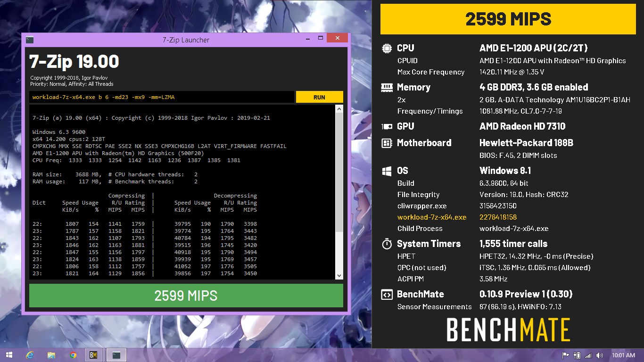Launch Internet Explorer from the taskbar

pos(30,355)
